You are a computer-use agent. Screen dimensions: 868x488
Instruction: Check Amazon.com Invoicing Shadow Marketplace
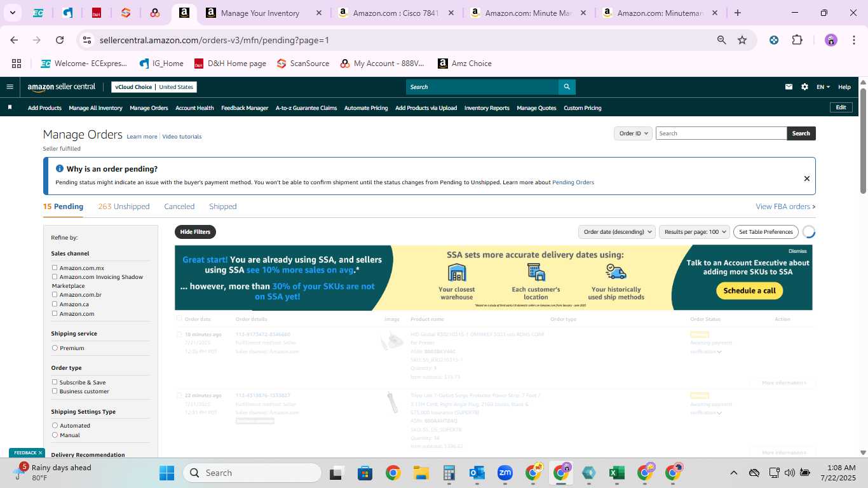[x=55, y=276]
